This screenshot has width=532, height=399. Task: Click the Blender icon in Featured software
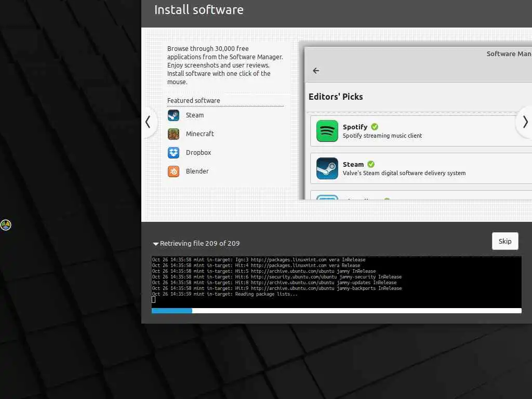(174, 171)
